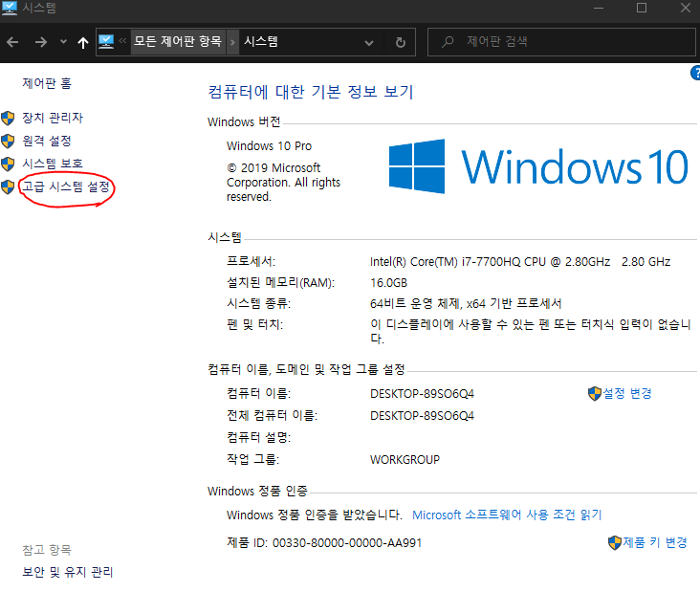
Task: Click product ID 00330-80000-00000-AA991
Action: 347,543
